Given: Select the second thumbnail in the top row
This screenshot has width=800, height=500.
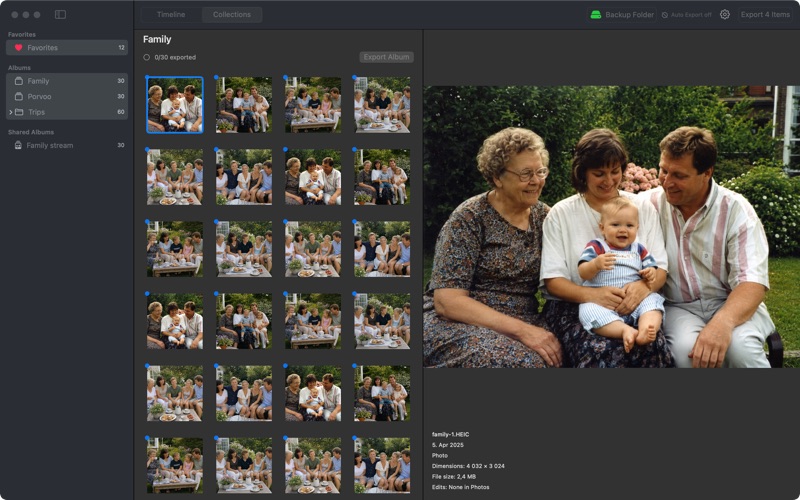Looking at the screenshot, I should tap(244, 105).
